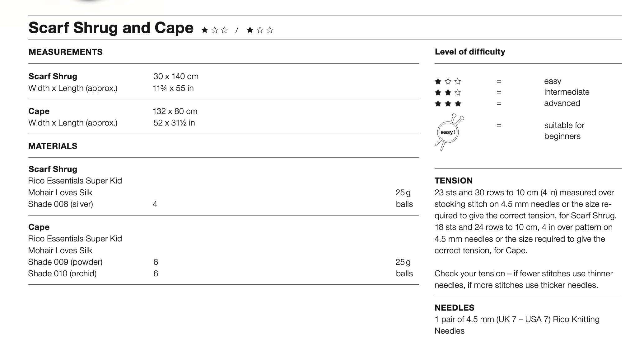Click the "Shade 008 (silver)" text
Screen dimensions: 644x357
pos(60,204)
